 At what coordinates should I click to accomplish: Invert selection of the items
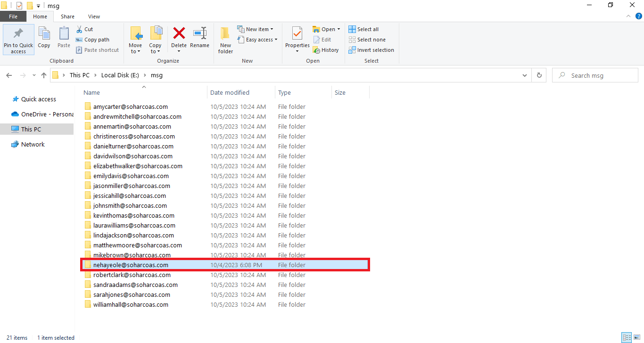[371, 50]
